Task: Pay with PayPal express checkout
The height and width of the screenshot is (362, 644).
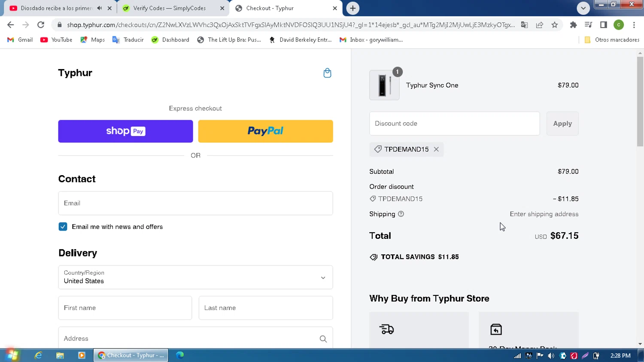Action: pyautogui.click(x=265, y=131)
